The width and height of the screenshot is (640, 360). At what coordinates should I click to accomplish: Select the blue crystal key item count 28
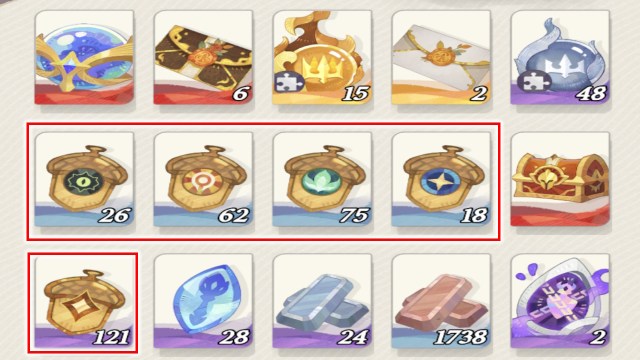(203, 302)
